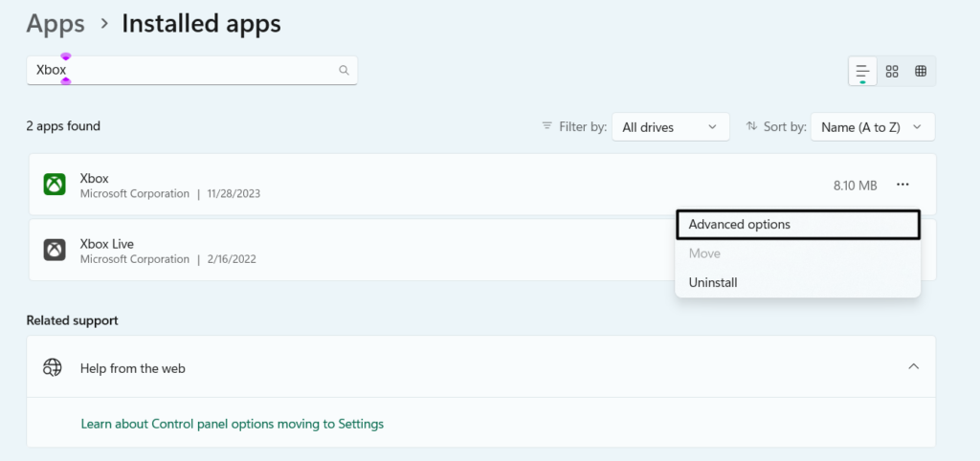Screen dimensions: 980x461
Task: Switch to grid view layout
Action: (892, 72)
